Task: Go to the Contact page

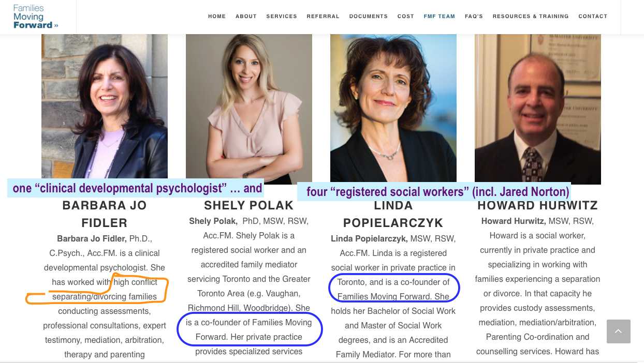Action: [593, 17]
